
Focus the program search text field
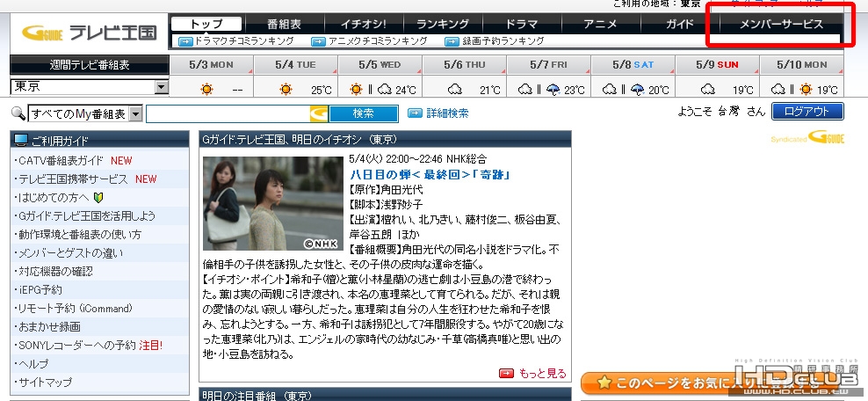(x=228, y=114)
